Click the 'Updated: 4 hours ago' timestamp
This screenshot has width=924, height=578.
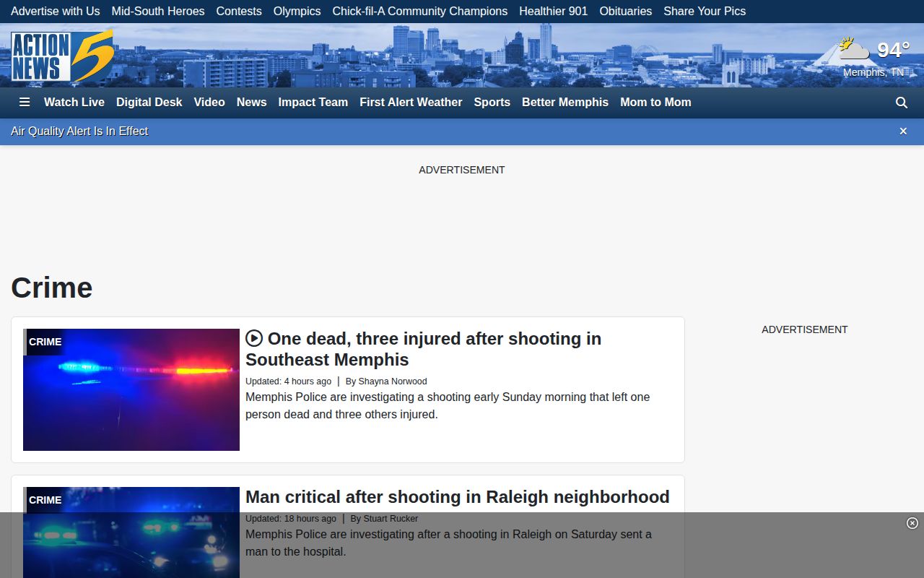288,381
